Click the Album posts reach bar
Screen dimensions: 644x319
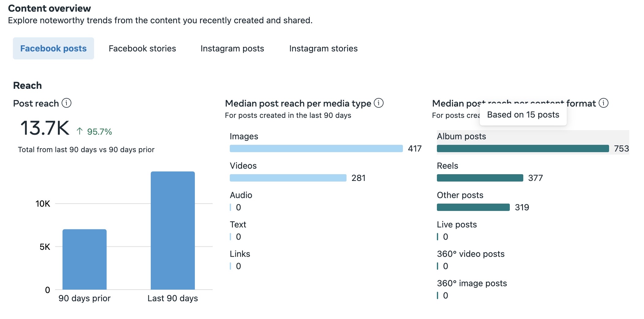[x=523, y=148]
